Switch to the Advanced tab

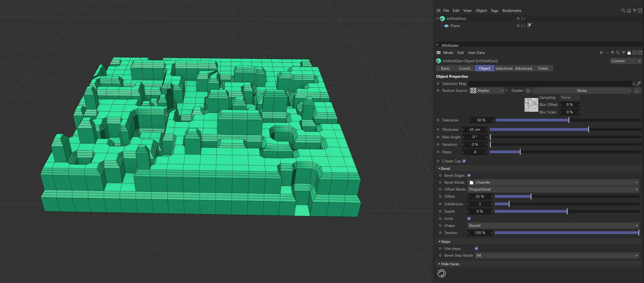click(524, 68)
